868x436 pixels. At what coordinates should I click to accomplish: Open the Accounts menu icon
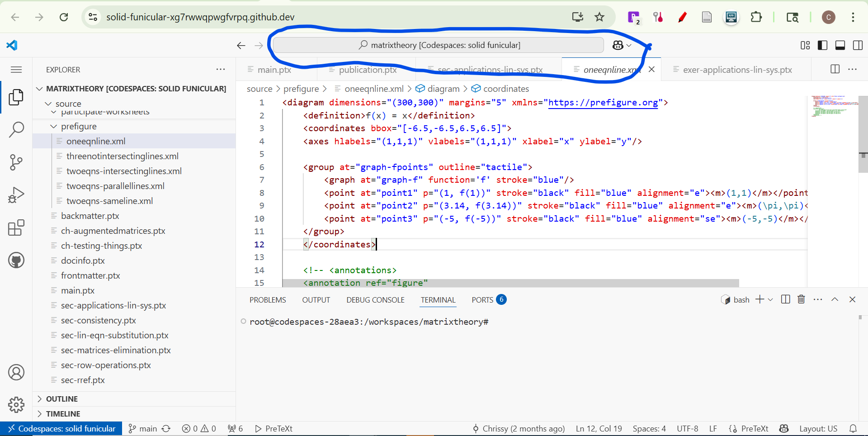pyautogui.click(x=16, y=372)
